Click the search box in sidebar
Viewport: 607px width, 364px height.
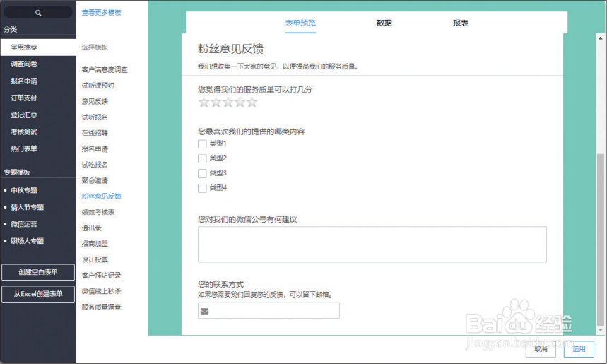38,13
